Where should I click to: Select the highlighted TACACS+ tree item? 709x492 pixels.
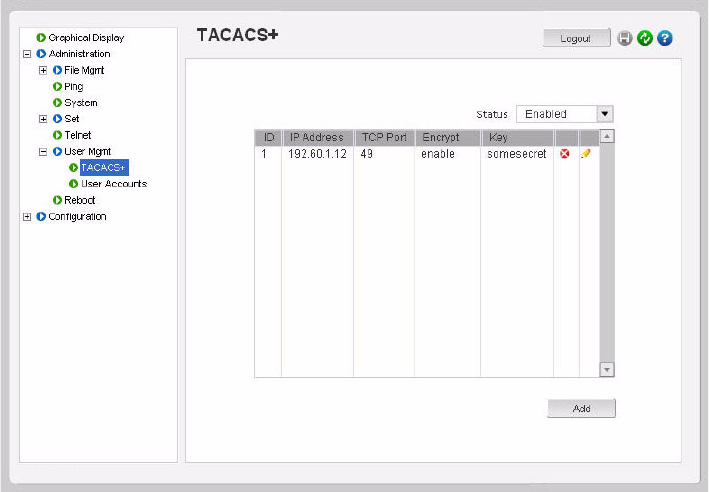[x=104, y=168]
